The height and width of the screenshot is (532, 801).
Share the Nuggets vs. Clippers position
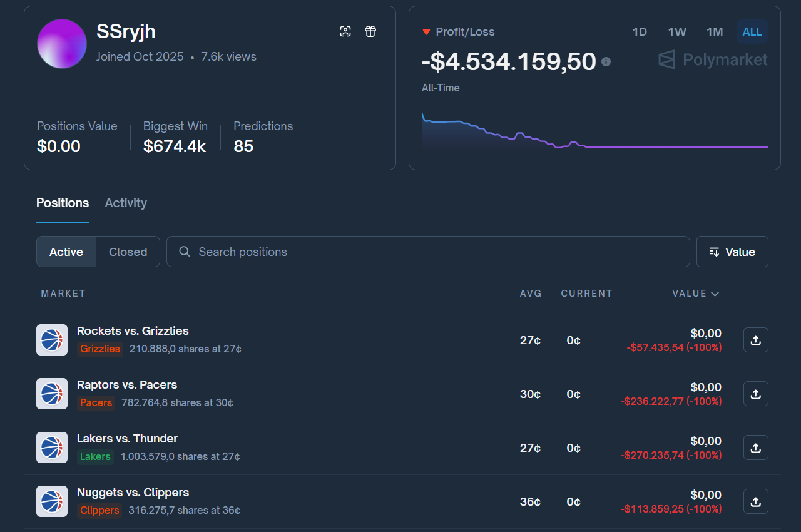tap(755, 501)
